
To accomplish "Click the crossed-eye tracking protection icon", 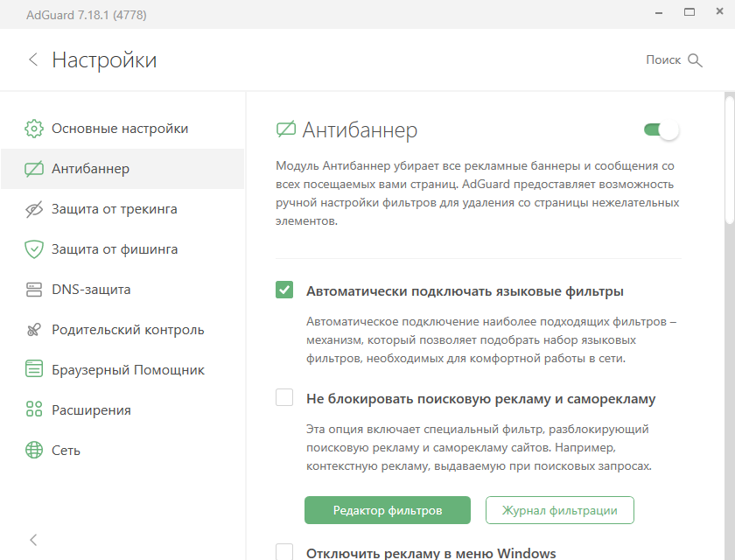I will [34, 209].
